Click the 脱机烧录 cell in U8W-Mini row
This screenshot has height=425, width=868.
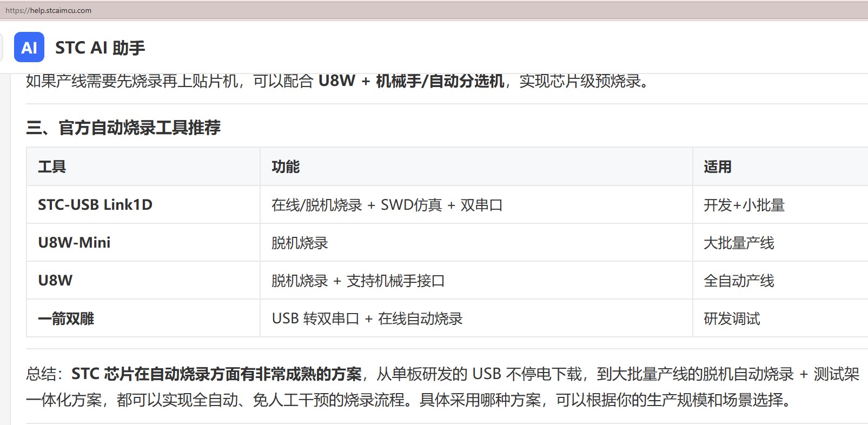pyautogui.click(x=476, y=243)
